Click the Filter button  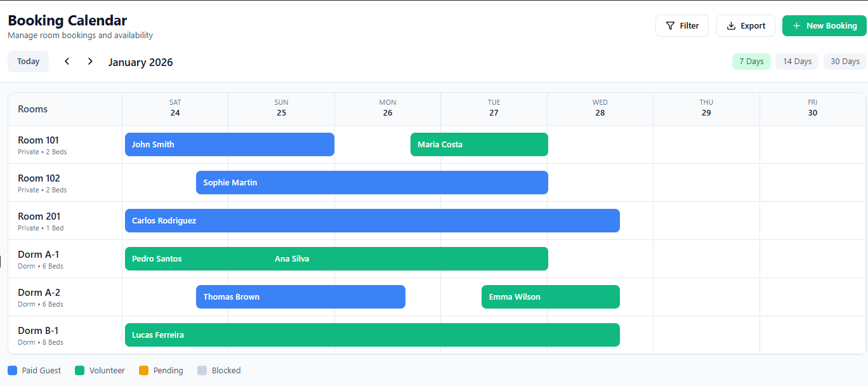(x=681, y=26)
